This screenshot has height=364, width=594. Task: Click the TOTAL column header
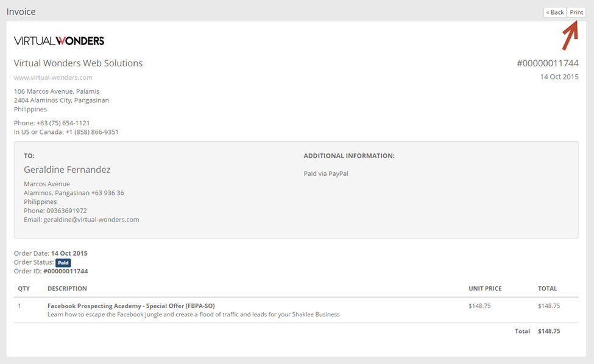548,289
